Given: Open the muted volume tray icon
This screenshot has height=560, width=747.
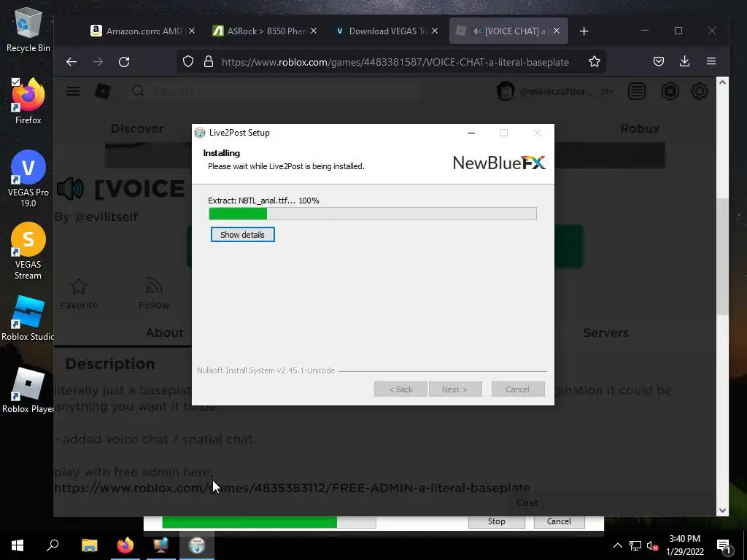Looking at the screenshot, I should pos(652,545).
